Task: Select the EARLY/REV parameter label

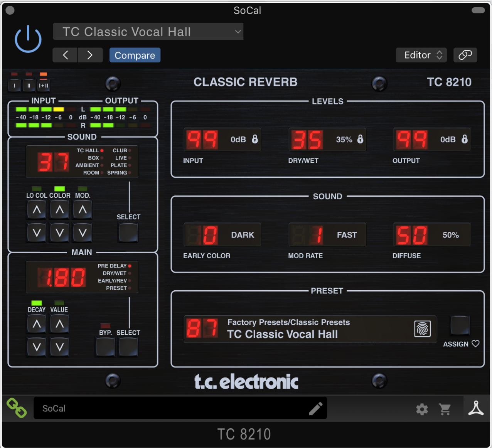Action: coord(112,281)
